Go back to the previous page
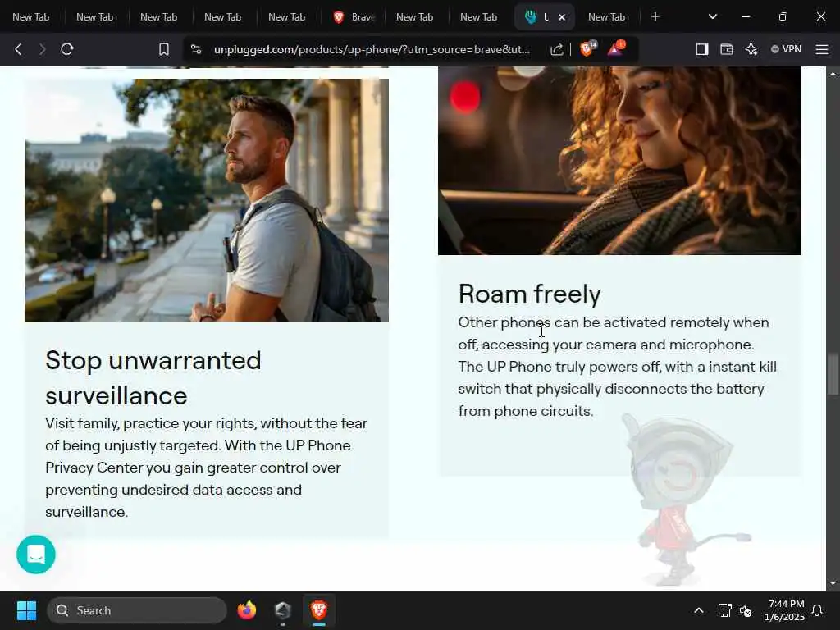 pos(18,49)
